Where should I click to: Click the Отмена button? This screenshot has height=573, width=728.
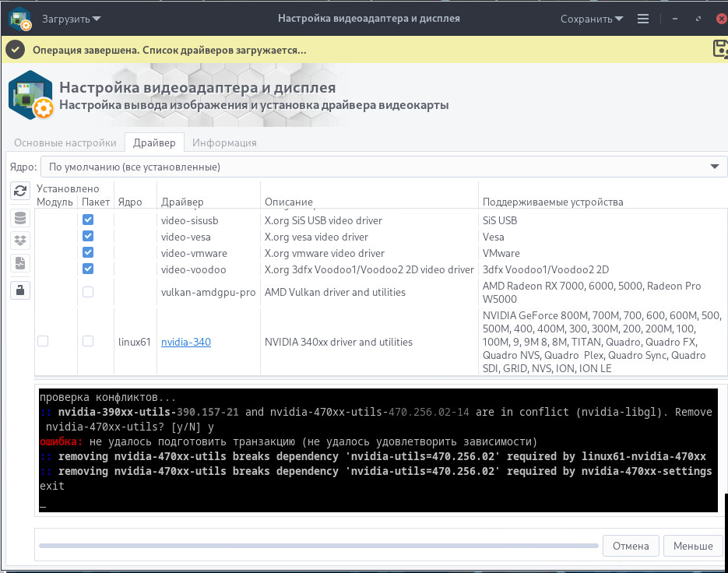coord(631,546)
